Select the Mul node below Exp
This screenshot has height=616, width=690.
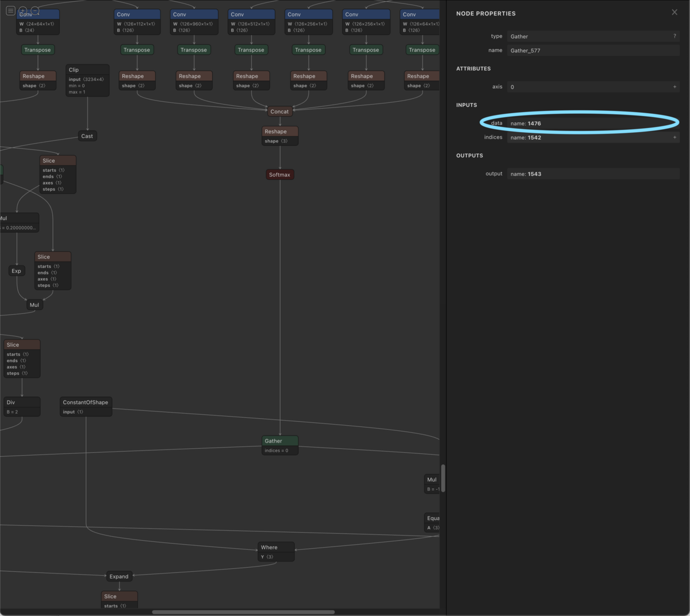pos(34,305)
